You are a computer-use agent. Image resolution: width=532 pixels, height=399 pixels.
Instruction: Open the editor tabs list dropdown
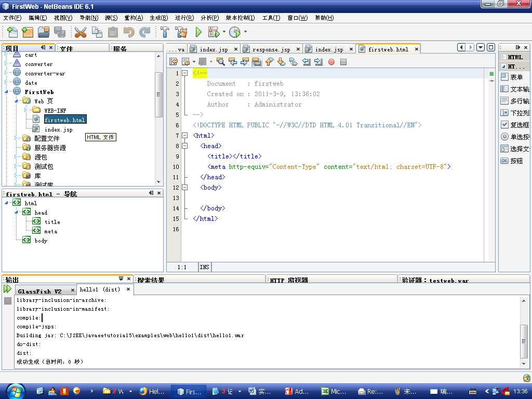[x=481, y=47]
